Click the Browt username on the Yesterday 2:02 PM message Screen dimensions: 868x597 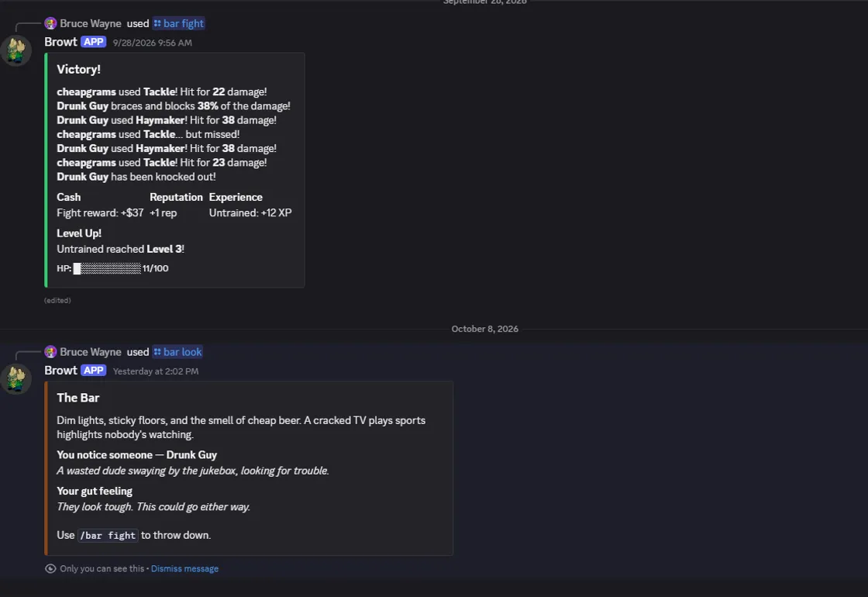pos(60,371)
